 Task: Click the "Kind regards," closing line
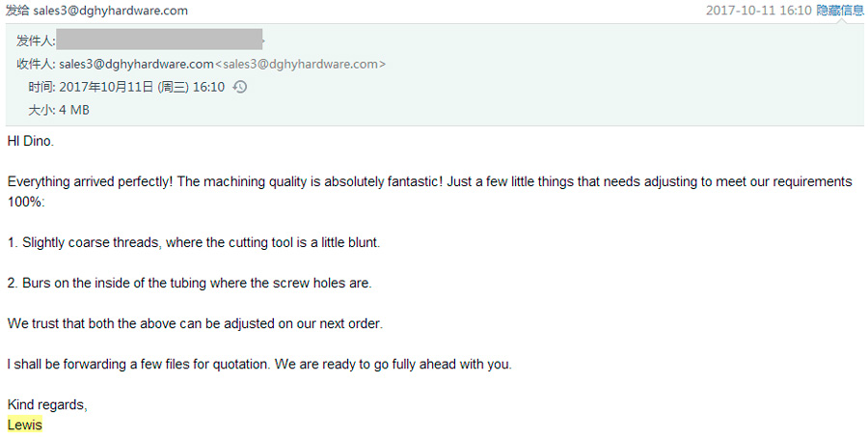click(x=47, y=404)
